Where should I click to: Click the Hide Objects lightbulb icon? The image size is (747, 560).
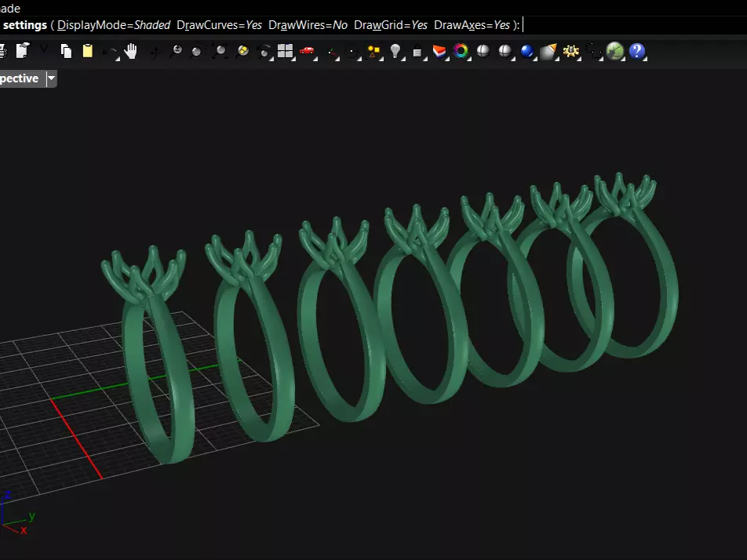pos(395,51)
